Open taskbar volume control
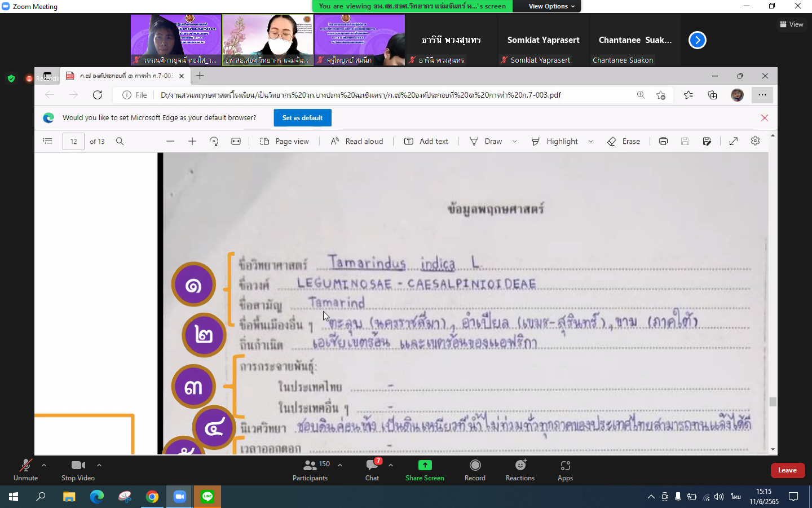This screenshot has width=812, height=508. [x=719, y=497]
